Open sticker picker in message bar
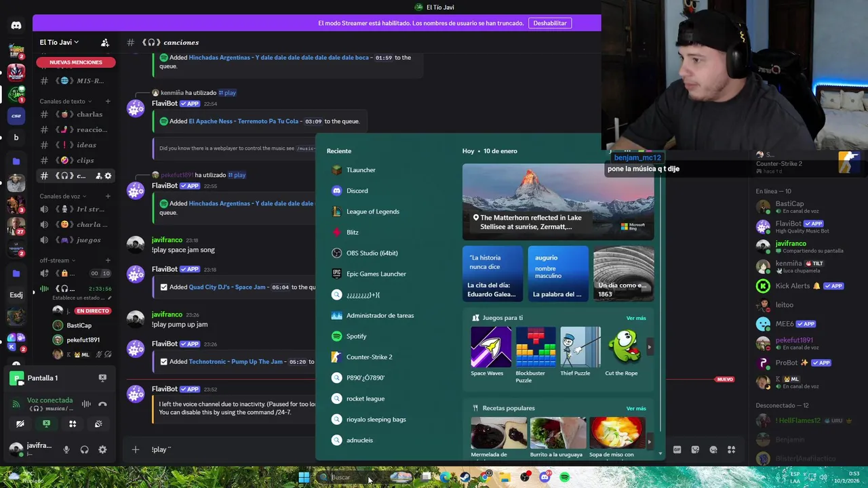This screenshot has height=488, width=868. coord(695,449)
